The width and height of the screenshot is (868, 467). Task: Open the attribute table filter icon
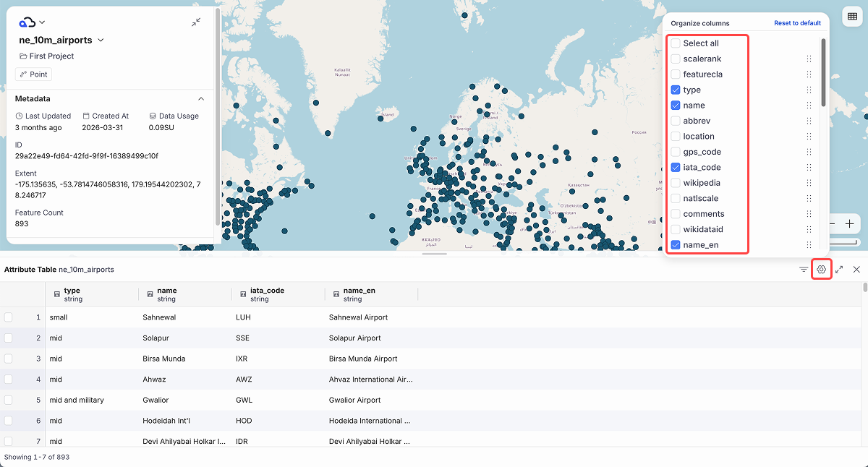pyautogui.click(x=804, y=270)
